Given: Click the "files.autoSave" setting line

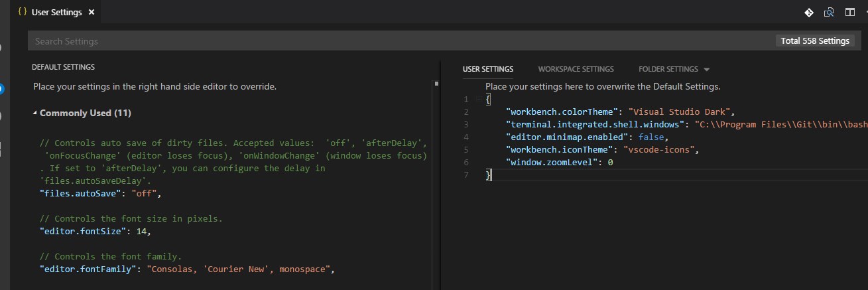Looking at the screenshot, I should tap(100, 194).
